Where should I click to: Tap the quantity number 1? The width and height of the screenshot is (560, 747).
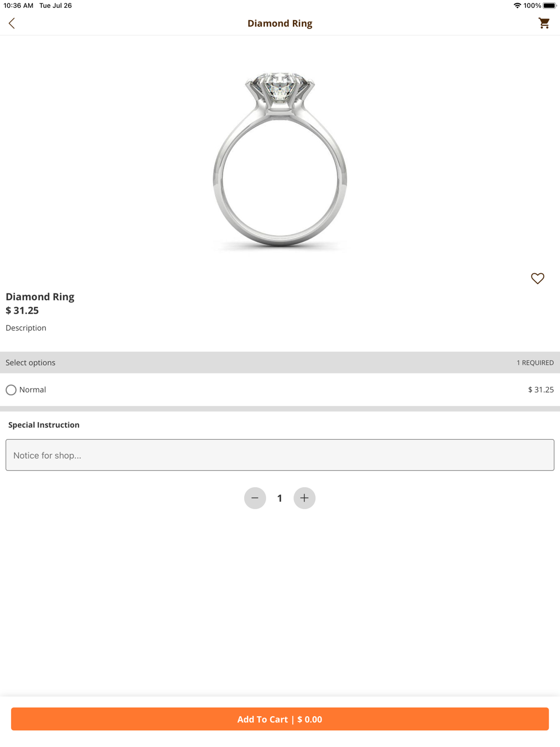coord(279,498)
